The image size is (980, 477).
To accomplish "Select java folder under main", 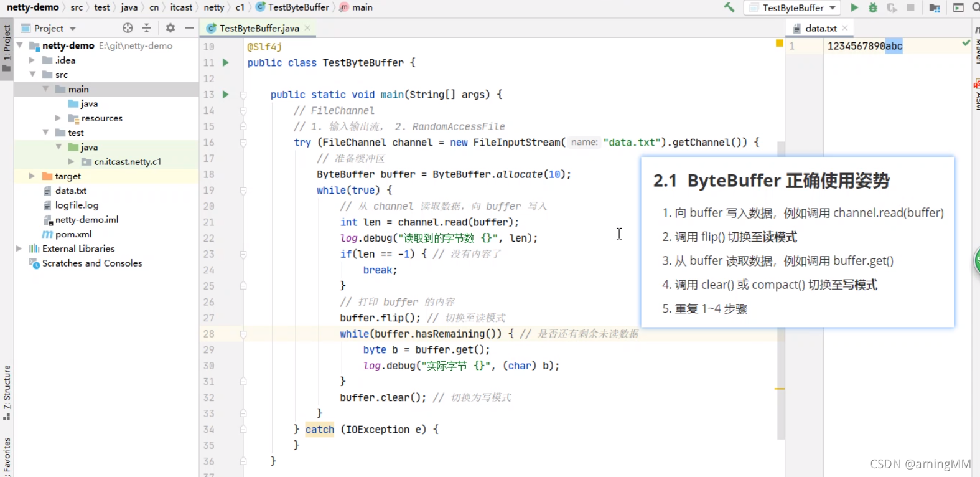I will pyautogui.click(x=89, y=103).
